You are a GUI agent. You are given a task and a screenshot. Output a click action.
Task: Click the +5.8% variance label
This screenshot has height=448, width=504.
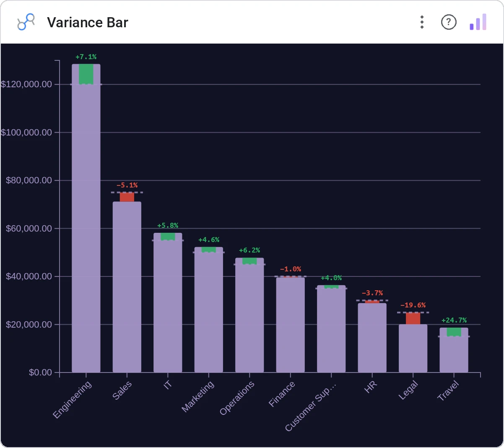coord(168,226)
